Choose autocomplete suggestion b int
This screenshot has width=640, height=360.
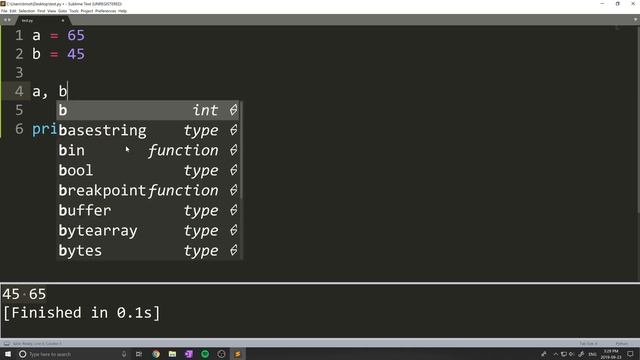pyautogui.click(x=149, y=110)
